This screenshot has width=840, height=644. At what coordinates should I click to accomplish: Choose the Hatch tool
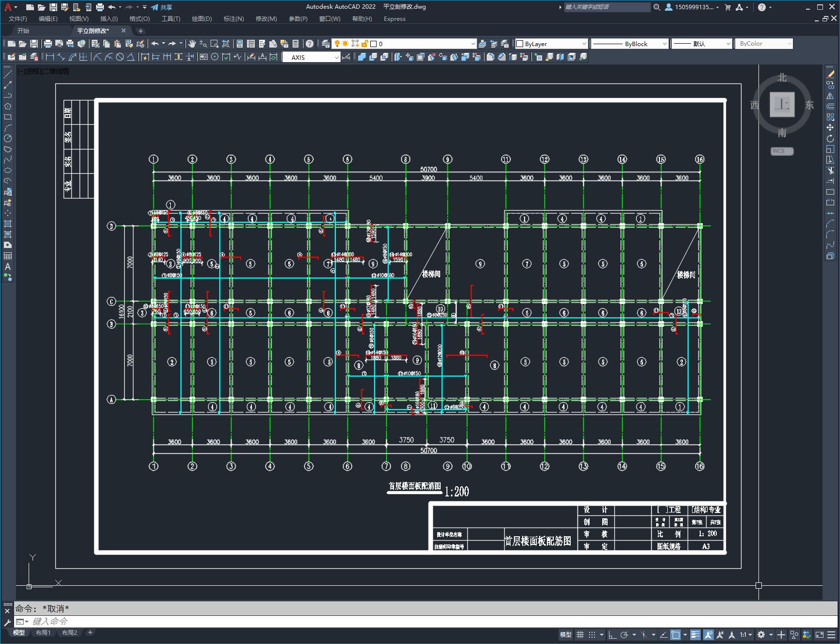(8, 224)
